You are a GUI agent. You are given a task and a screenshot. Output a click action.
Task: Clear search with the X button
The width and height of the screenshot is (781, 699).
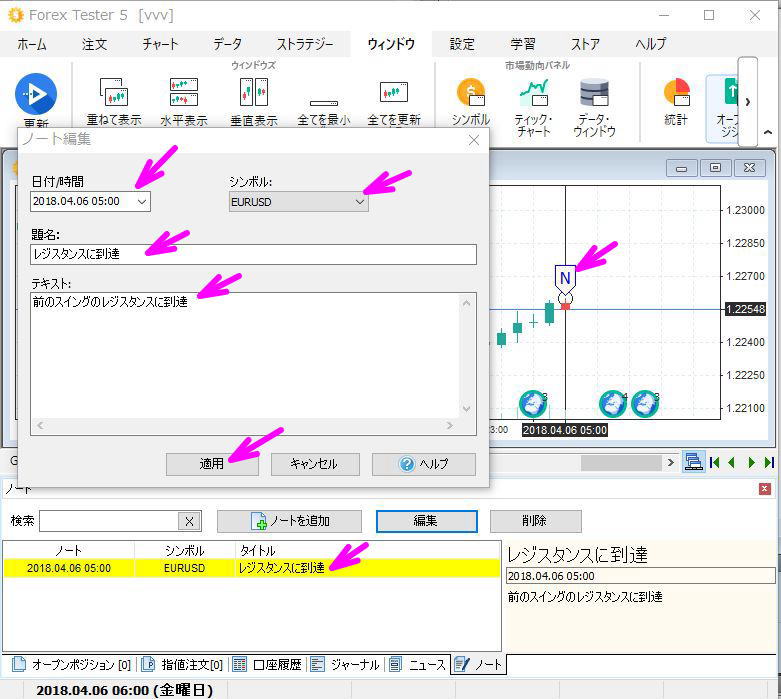[x=189, y=521]
